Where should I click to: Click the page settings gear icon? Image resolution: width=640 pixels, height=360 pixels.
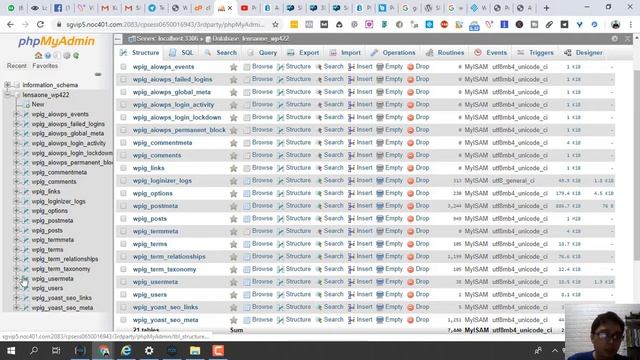(615, 39)
